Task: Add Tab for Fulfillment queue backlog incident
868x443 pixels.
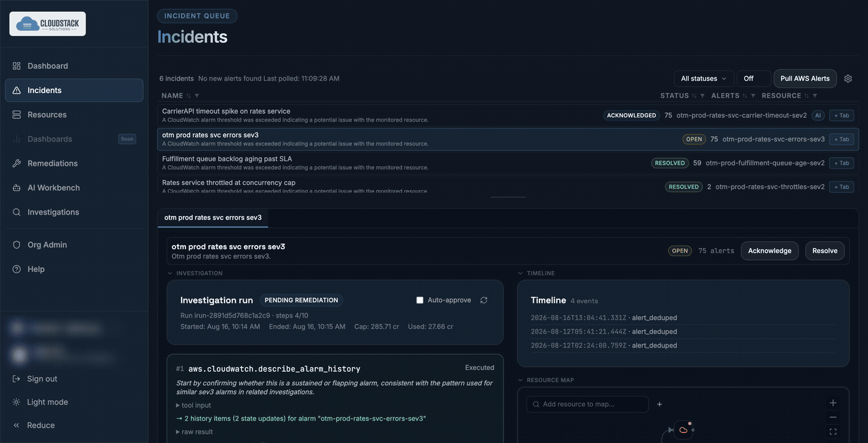Action: pyautogui.click(x=841, y=163)
